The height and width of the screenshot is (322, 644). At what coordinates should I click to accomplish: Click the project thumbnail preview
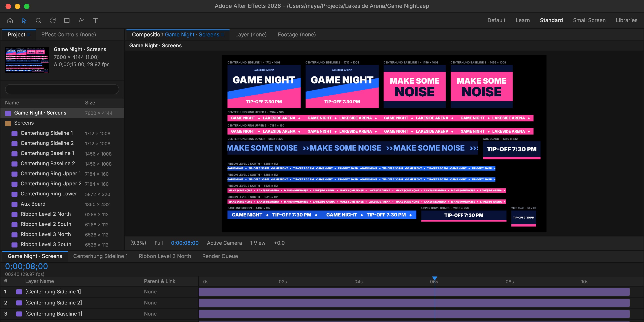(27, 60)
